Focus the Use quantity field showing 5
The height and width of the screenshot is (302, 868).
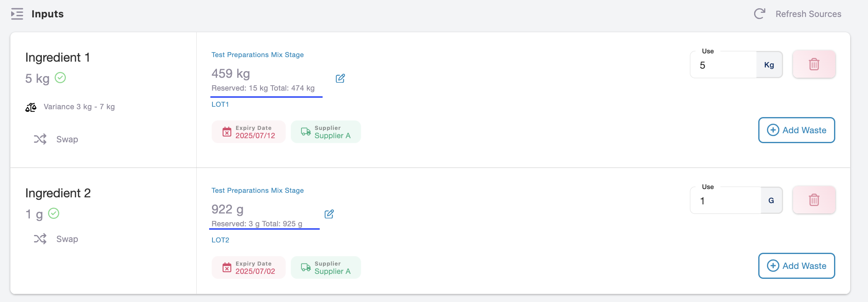pos(723,65)
